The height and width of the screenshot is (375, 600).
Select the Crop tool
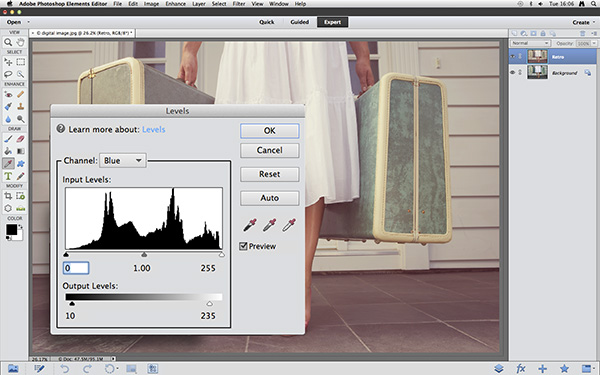coord(8,196)
